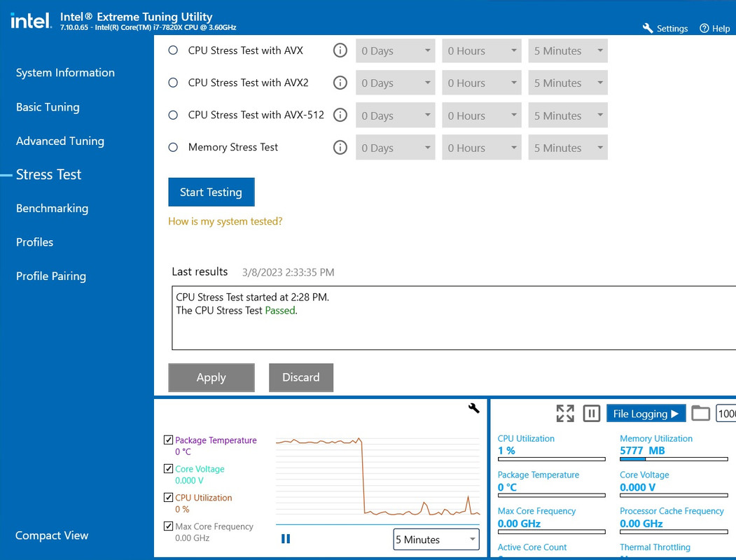Open 'How is my system tested?' link

point(225,221)
